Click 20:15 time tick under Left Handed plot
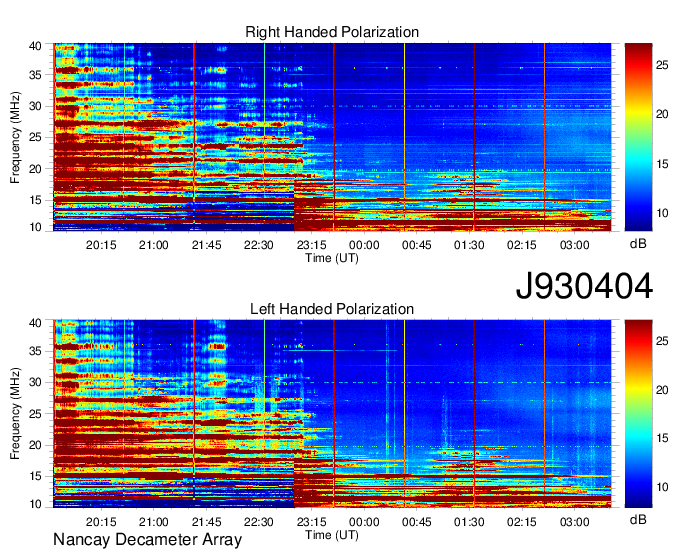Screen dimensions: 680x552 pos(101,522)
